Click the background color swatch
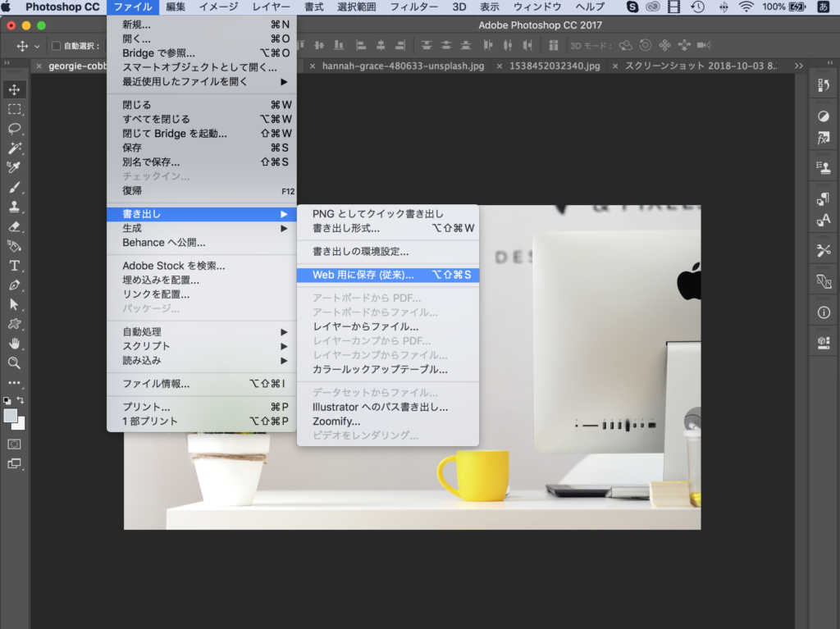 pyautogui.click(x=20, y=425)
